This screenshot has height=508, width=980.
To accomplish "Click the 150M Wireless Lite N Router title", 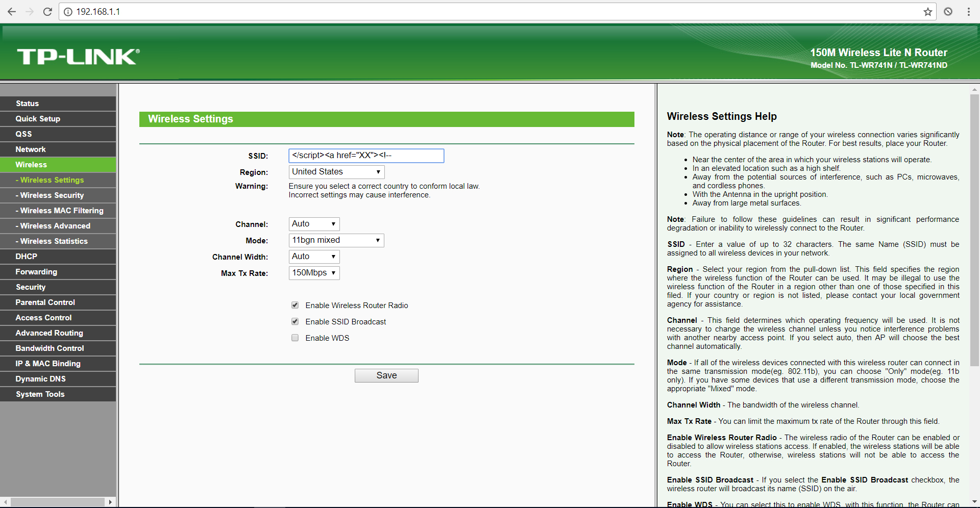I will coord(878,53).
